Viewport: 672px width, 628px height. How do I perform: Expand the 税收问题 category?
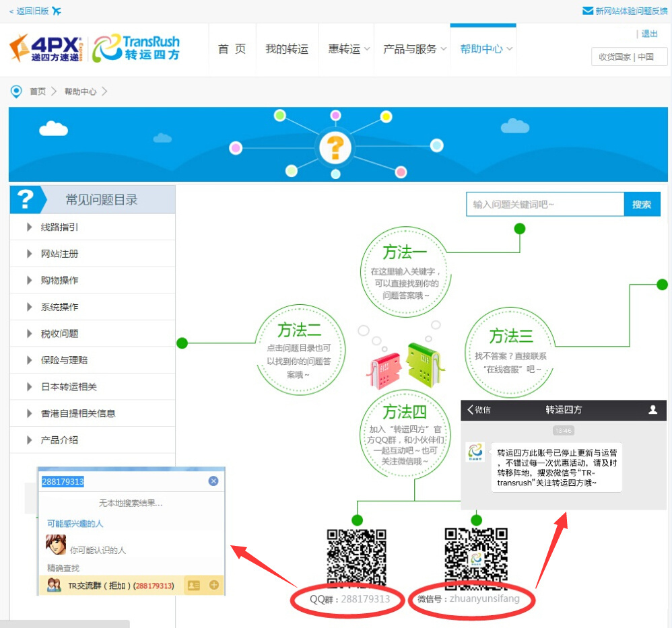point(92,333)
